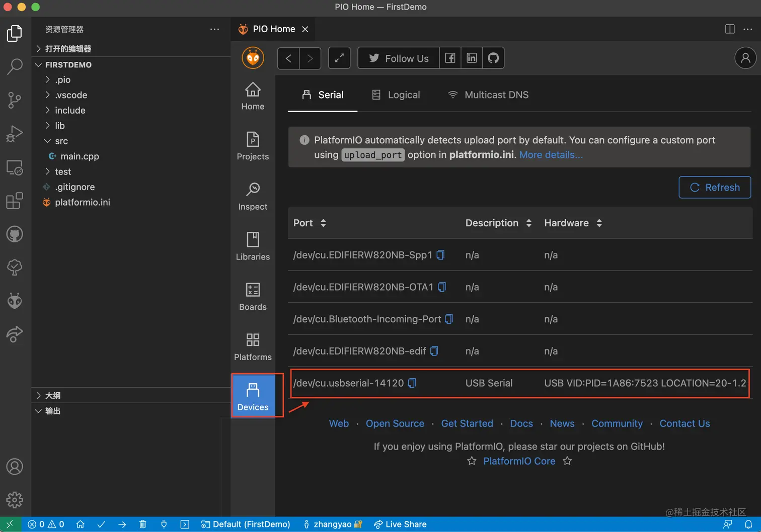Switch to the Logical devices tab
This screenshot has height=532, width=761.
tap(396, 95)
